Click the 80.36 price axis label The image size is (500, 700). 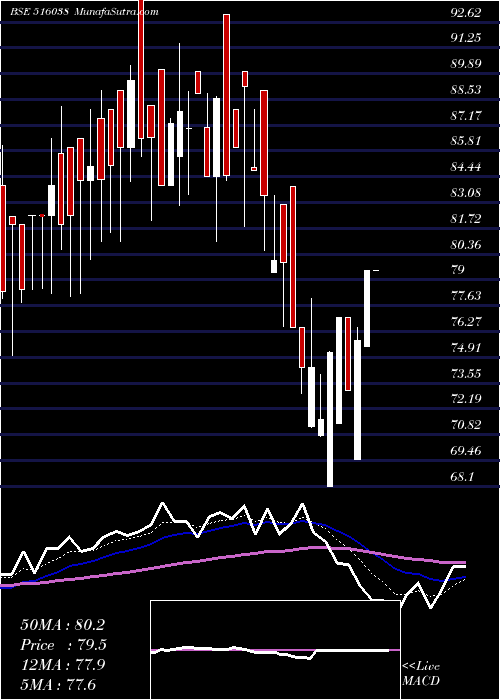pyautogui.click(x=466, y=245)
